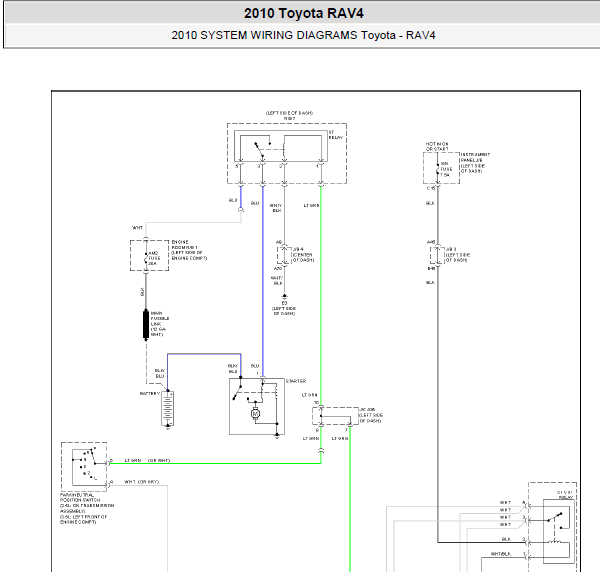Click the starter motor 'M' symbol

pos(256,414)
